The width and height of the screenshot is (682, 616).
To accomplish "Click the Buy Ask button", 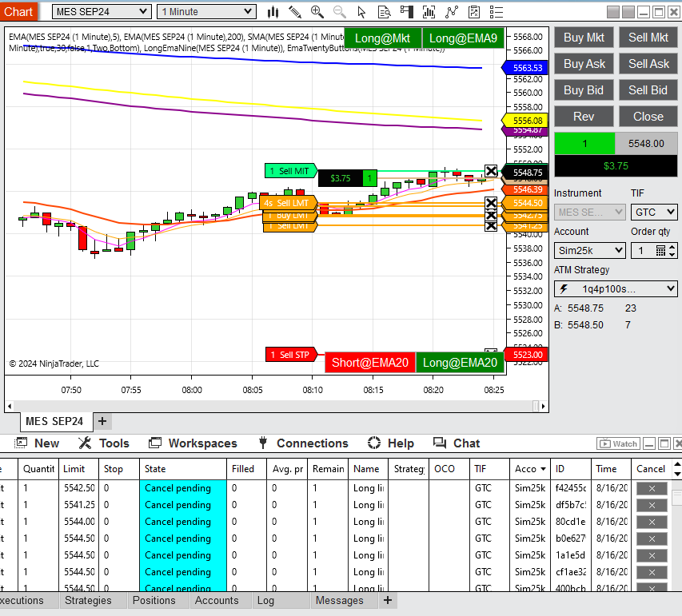I will point(584,64).
